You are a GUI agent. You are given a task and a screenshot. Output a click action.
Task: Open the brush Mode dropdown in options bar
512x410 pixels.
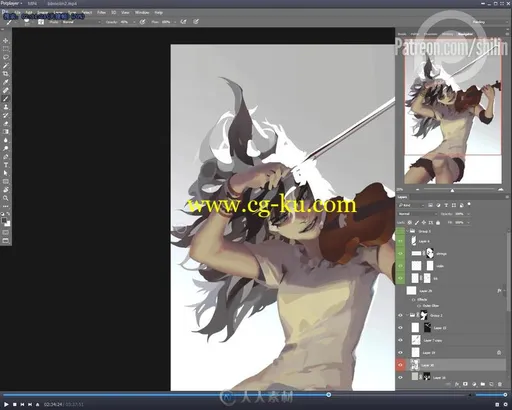82,22
